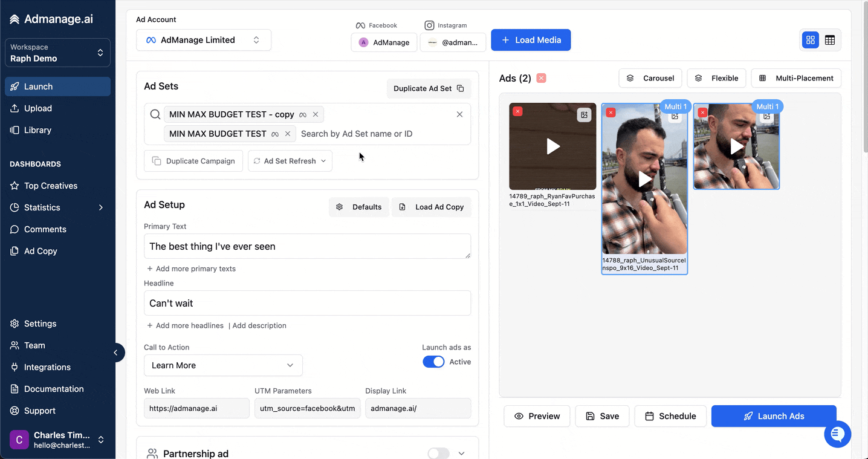Click the Facebook Meta logo label
The image size is (868, 459).
376,25
